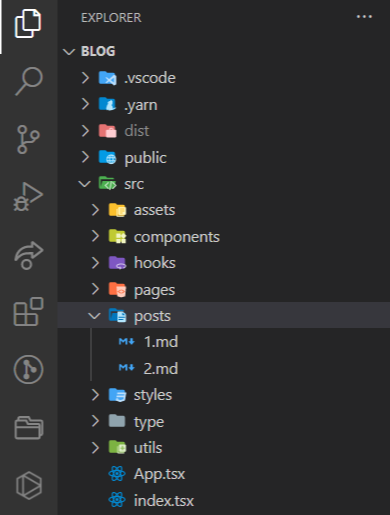Select the components folder label
The width and height of the screenshot is (390, 515).
click(177, 237)
